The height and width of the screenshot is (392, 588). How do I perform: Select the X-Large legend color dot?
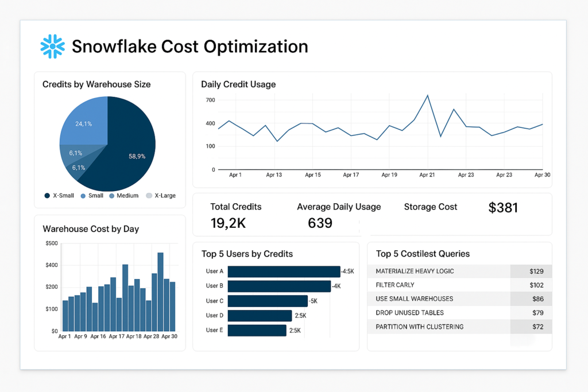149,196
